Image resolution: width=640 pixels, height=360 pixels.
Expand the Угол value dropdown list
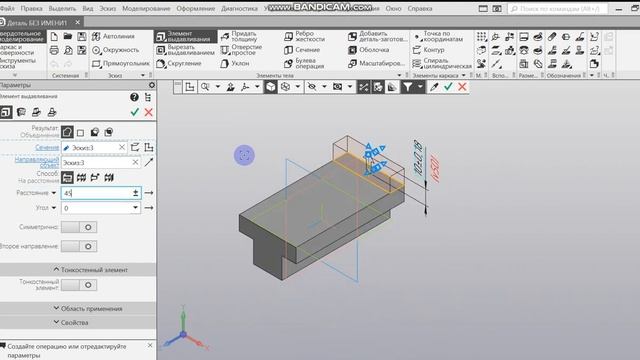click(x=135, y=208)
